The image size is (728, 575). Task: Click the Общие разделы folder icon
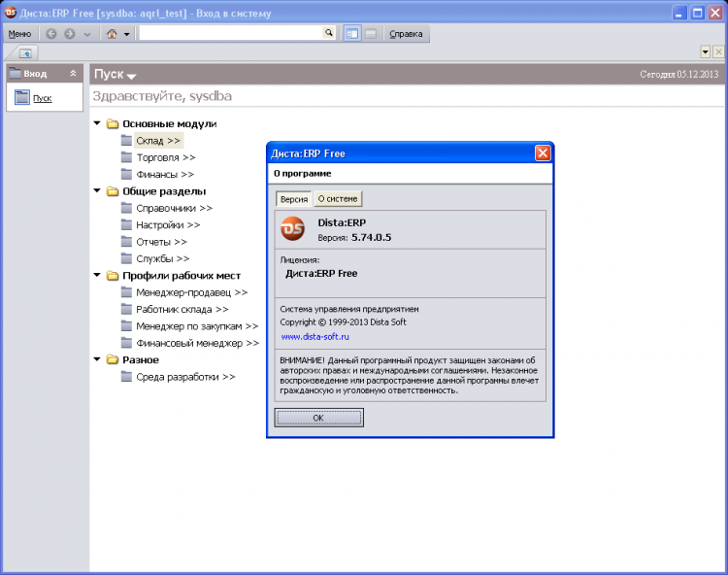point(113,191)
